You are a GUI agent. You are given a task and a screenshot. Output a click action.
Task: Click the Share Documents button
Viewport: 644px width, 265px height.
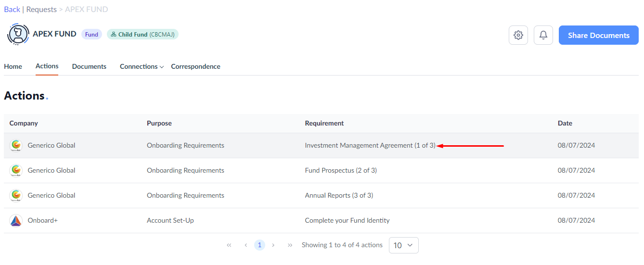599,35
